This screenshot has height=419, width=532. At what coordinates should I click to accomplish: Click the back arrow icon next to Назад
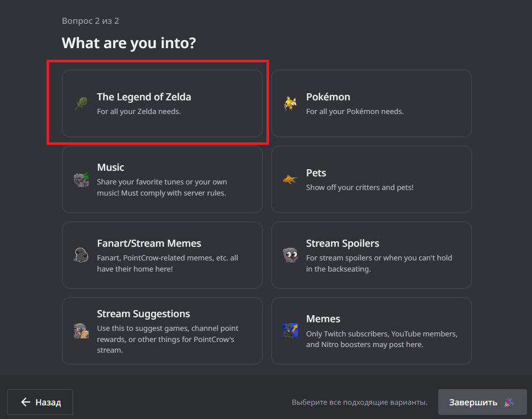click(x=26, y=402)
